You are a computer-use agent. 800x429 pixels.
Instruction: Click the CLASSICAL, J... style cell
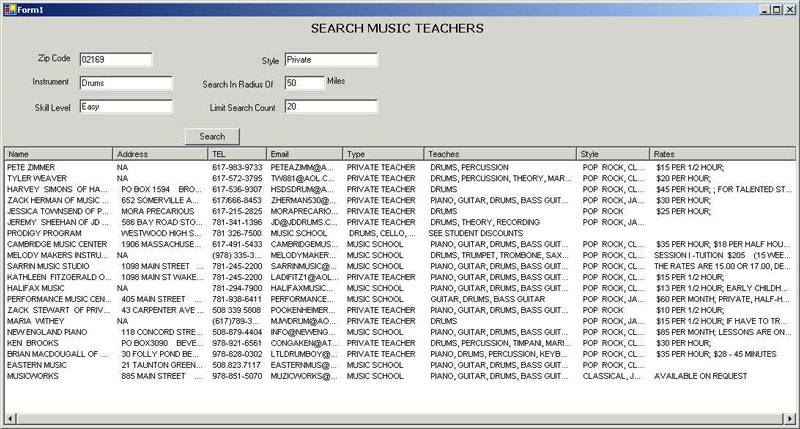pyautogui.click(x=612, y=376)
